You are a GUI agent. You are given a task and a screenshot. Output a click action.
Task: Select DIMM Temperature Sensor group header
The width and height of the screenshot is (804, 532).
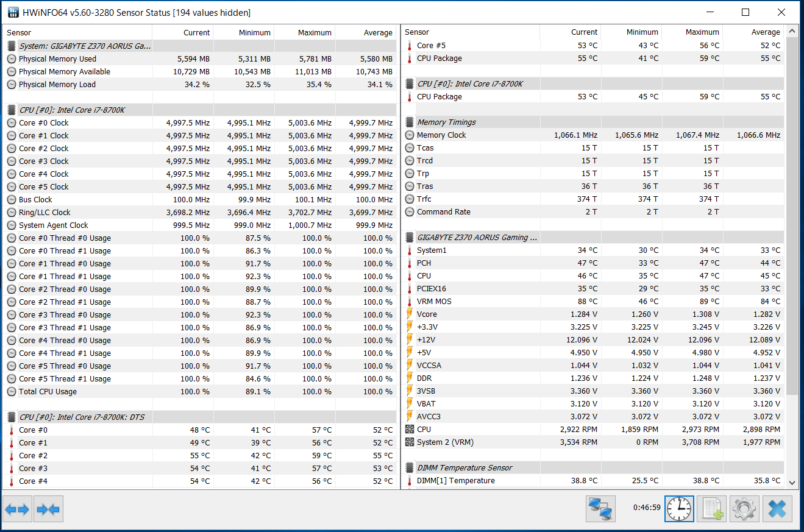(x=592, y=467)
